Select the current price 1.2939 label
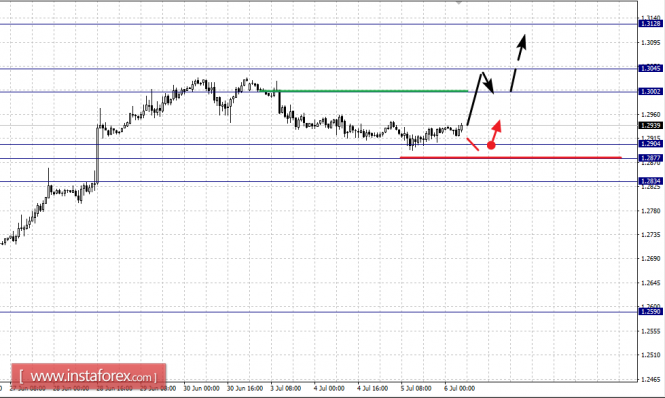This screenshot has width=665, height=398. coord(651,126)
